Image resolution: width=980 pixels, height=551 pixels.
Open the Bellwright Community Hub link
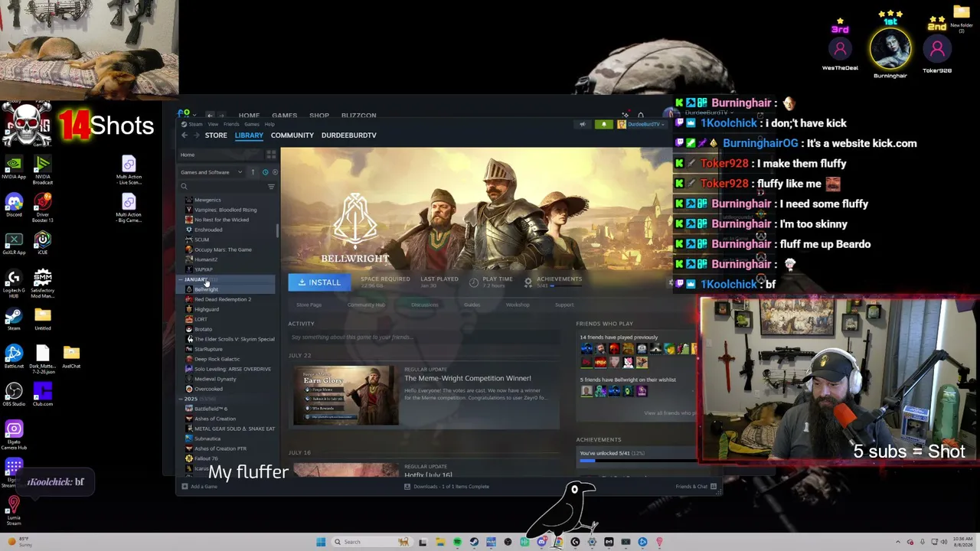click(x=366, y=305)
